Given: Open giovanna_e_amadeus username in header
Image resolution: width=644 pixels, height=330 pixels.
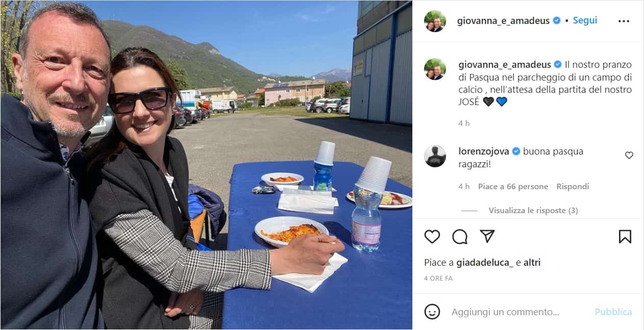Looking at the screenshot, I should (504, 21).
